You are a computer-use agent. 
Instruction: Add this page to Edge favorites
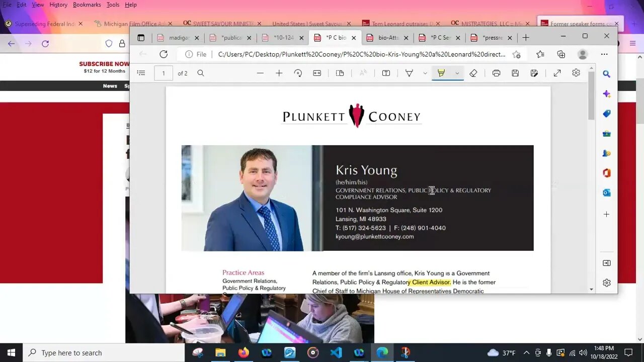click(x=516, y=54)
